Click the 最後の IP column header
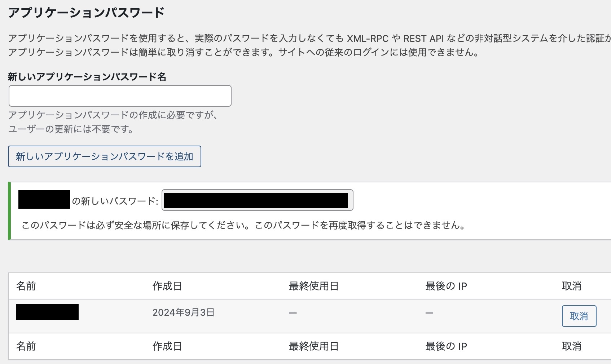 point(447,286)
